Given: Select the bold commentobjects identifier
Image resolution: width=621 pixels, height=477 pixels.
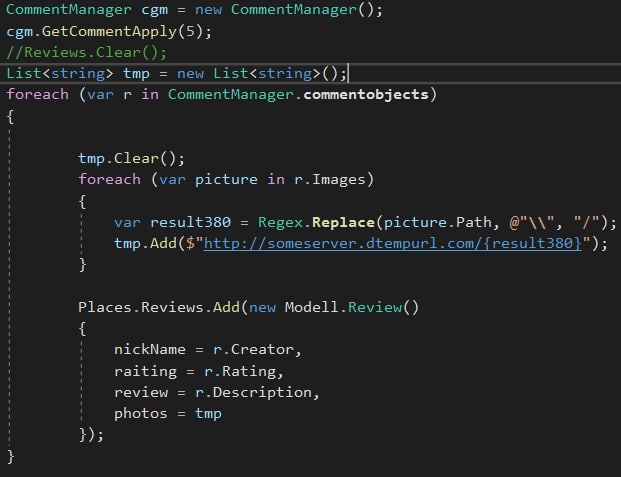Looking at the screenshot, I should point(366,94).
